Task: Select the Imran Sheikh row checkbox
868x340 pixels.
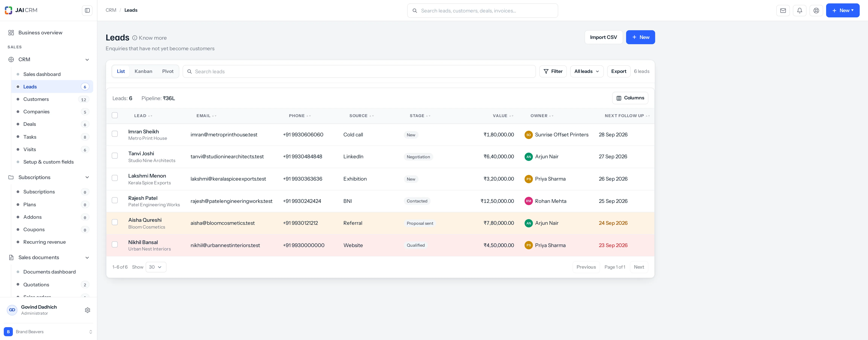Action: coord(115,134)
